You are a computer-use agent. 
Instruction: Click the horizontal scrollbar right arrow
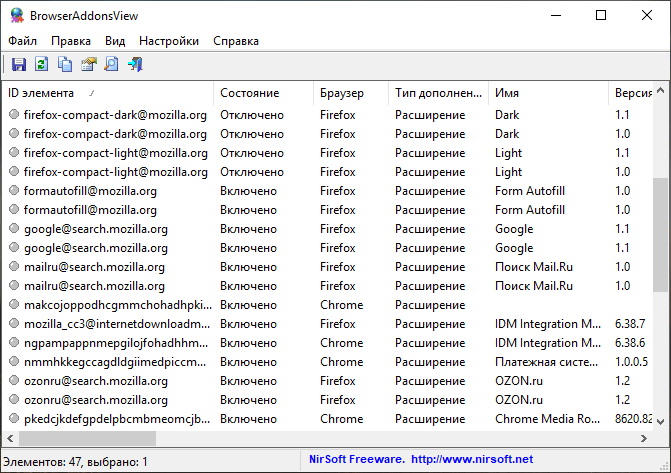(x=644, y=438)
